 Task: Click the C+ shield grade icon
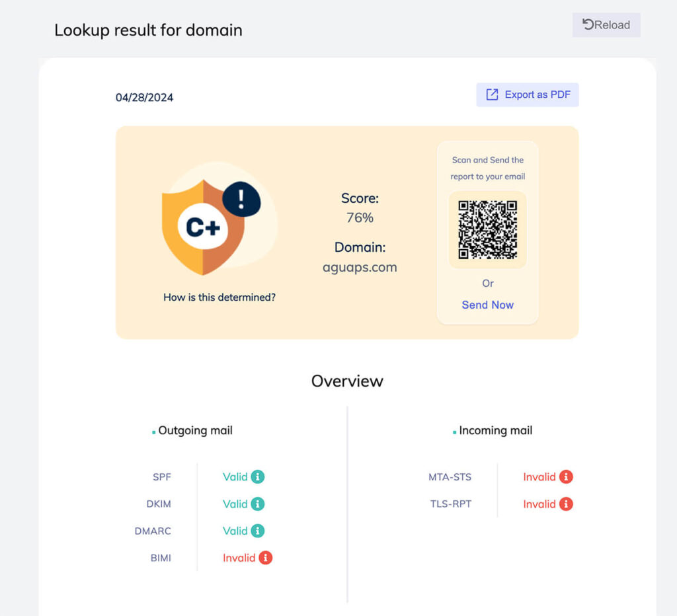click(202, 227)
